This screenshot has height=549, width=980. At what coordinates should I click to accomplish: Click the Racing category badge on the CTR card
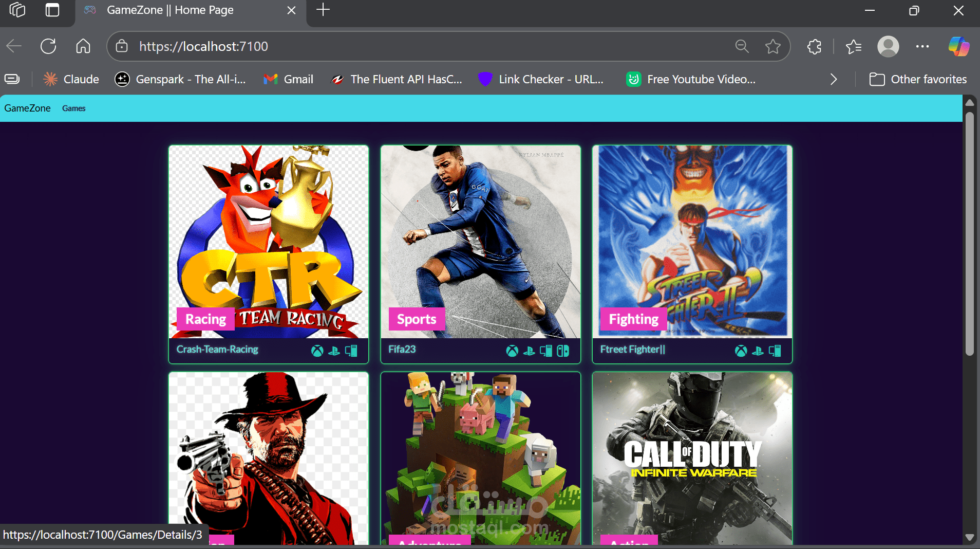(x=204, y=319)
